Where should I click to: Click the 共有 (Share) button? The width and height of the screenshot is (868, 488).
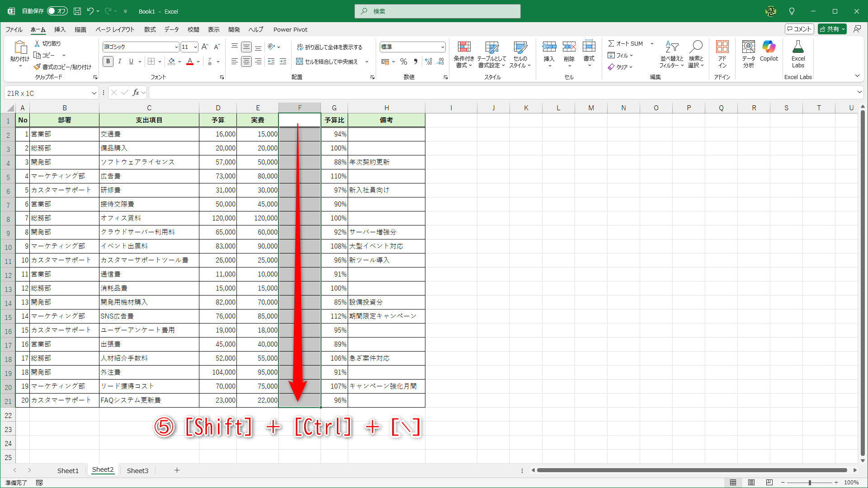click(x=832, y=28)
